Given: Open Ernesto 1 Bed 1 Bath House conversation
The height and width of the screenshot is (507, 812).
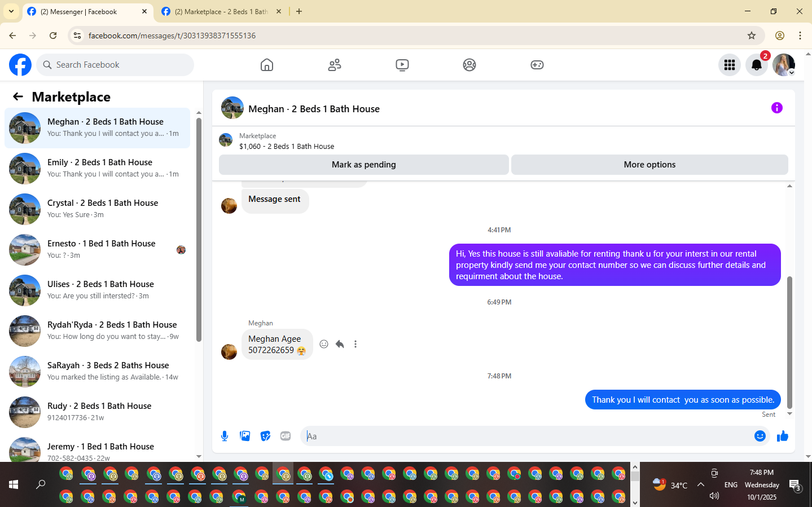Looking at the screenshot, I should click(x=97, y=250).
